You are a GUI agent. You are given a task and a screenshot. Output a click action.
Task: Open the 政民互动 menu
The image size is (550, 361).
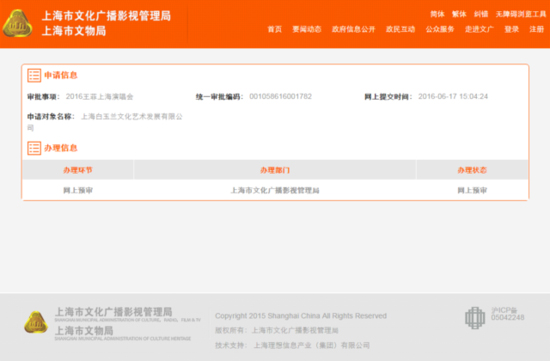(401, 29)
